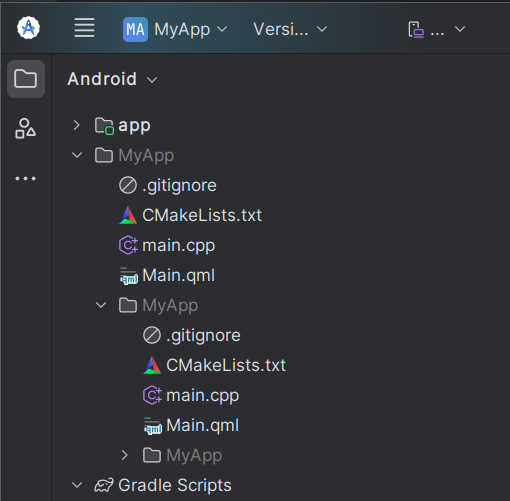Show more tool windows via ellipsis
510x501 pixels.
click(x=25, y=178)
